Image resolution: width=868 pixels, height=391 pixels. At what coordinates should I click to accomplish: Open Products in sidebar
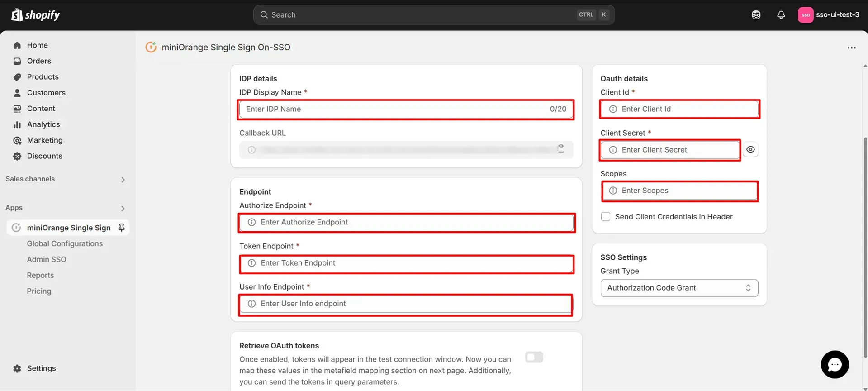coord(43,77)
